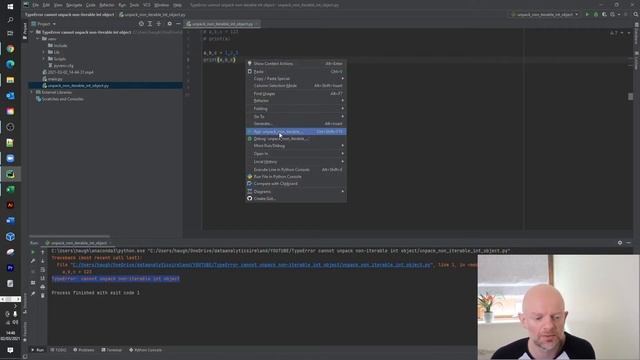Select Paste in the context menu
Image resolution: width=640 pixels, height=360 pixels.
point(296,71)
